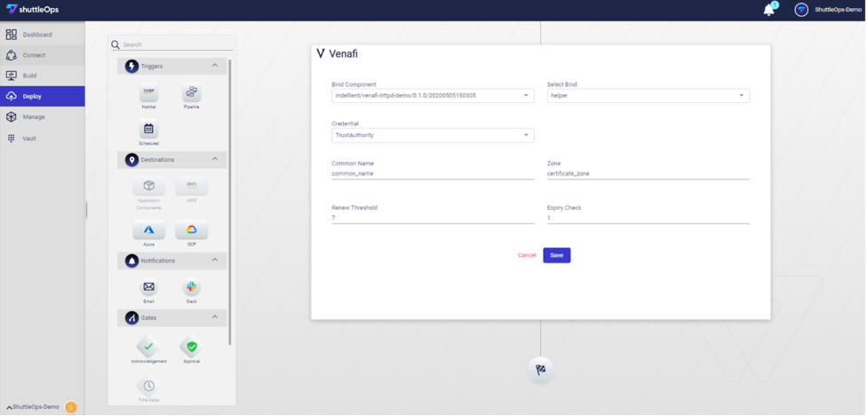The image size is (868, 416).
Task: Select the AWS destination icon
Action: 192,186
